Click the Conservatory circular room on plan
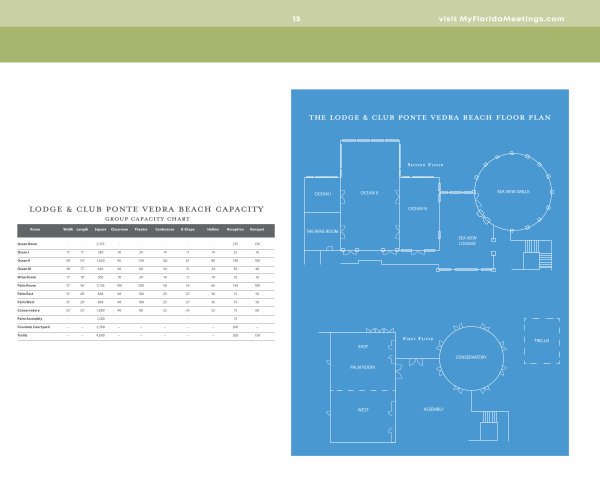The width and height of the screenshot is (600, 492). click(471, 357)
